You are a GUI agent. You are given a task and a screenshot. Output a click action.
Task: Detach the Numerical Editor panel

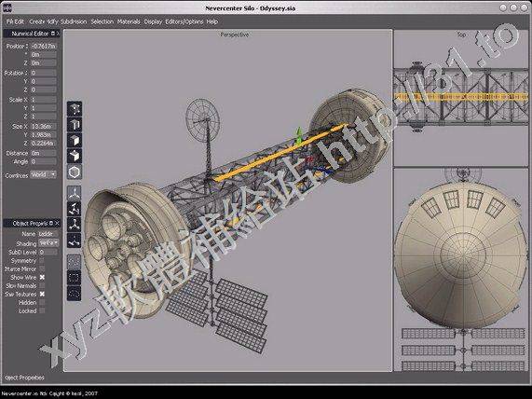click(52, 34)
